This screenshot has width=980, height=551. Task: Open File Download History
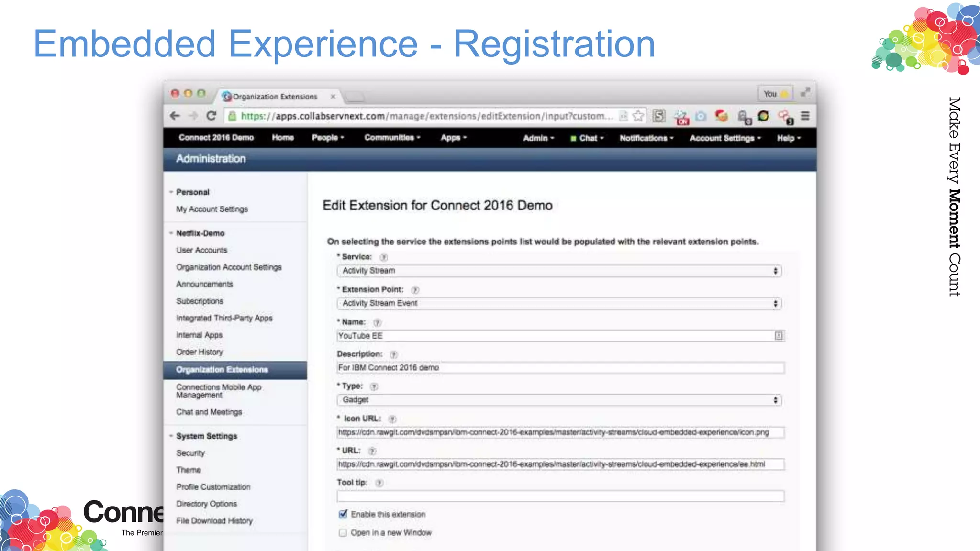214,521
